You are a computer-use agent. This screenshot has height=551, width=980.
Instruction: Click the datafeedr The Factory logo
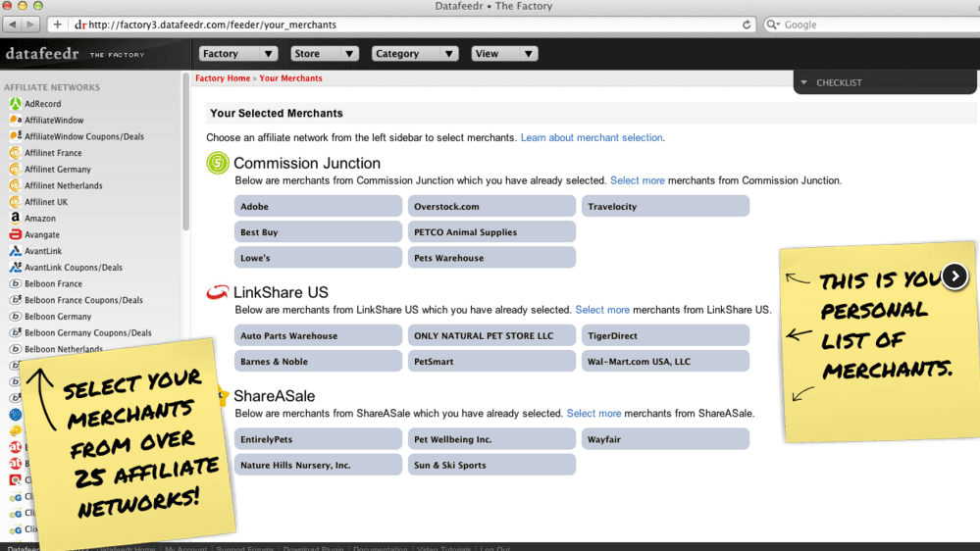(75, 54)
